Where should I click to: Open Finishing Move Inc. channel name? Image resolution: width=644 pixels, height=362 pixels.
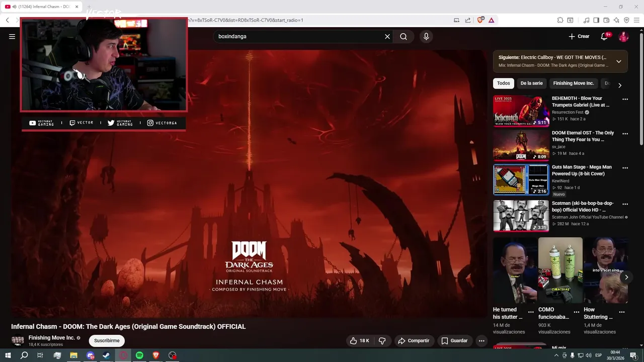[51, 338]
